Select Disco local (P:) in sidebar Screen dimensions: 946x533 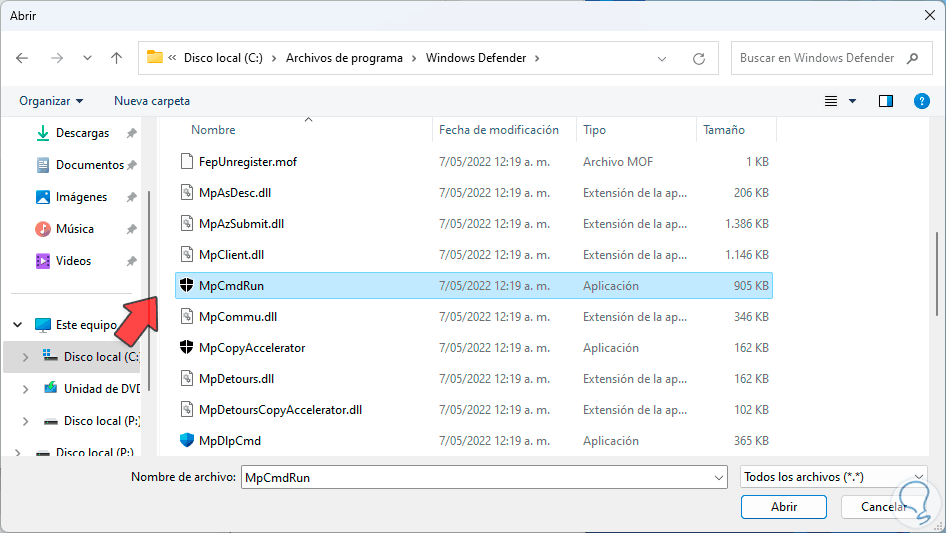click(101, 421)
